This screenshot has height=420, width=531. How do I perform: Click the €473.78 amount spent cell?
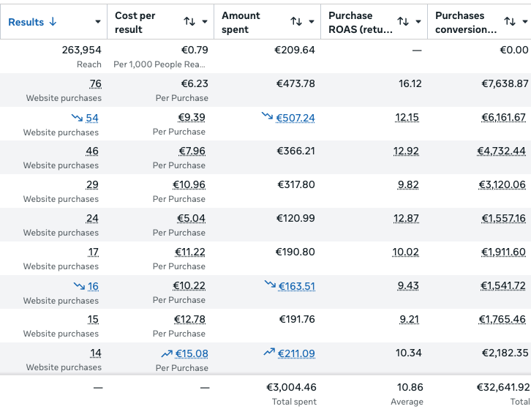(295, 83)
